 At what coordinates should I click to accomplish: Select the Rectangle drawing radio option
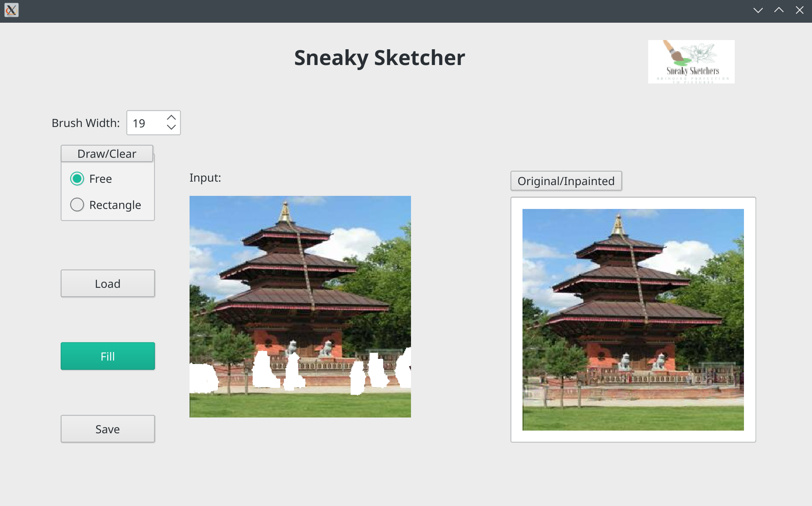[77, 205]
